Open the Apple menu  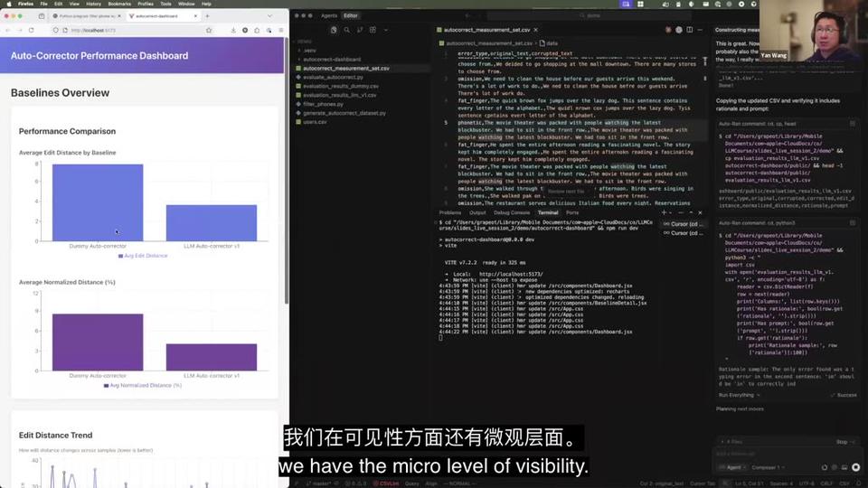pos(8,4)
